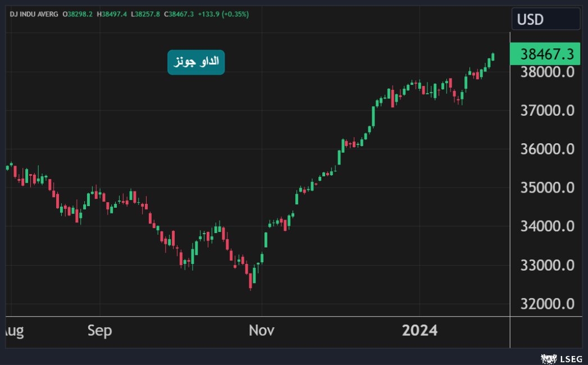Click the 35000.0 price axis label
Screen dimensions: 588x365
coord(547,188)
